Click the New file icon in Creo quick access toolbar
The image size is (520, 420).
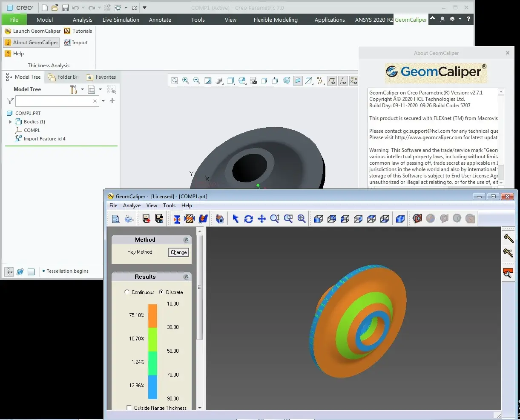[x=45, y=8]
